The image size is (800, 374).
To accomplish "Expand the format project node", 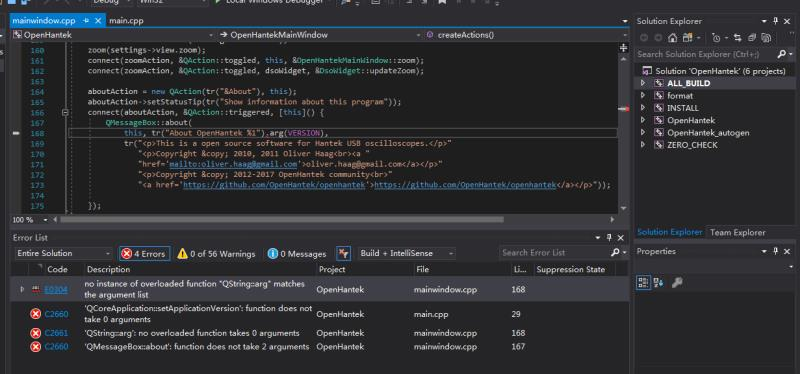I will coord(643,95).
